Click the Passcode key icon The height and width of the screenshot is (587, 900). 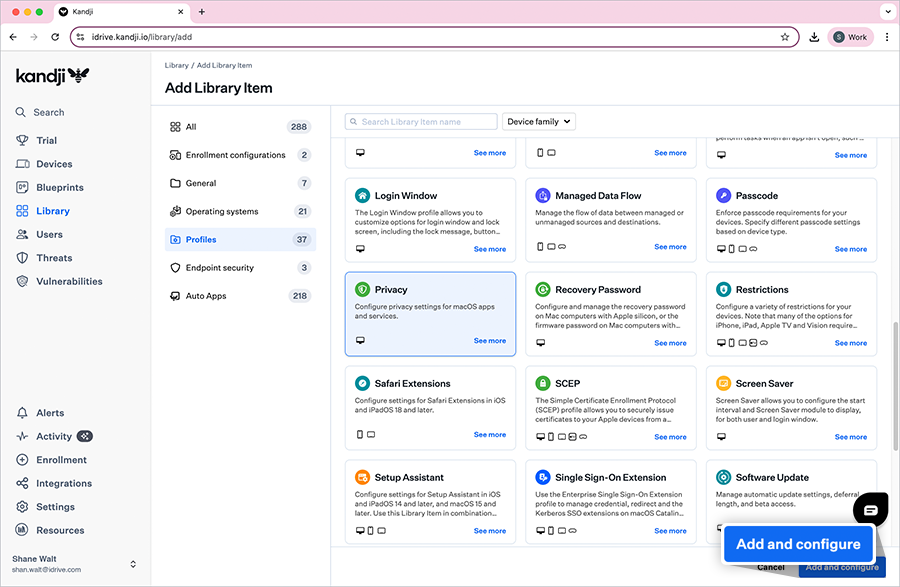click(x=724, y=196)
